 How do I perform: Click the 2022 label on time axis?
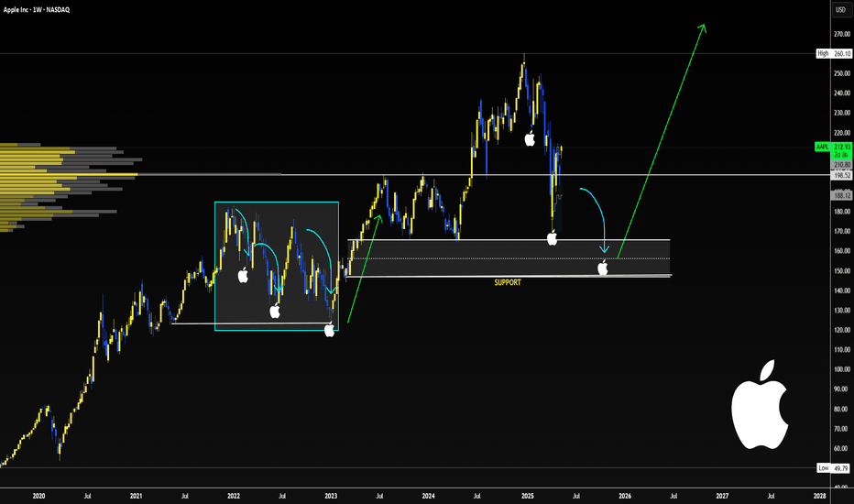pos(234,496)
